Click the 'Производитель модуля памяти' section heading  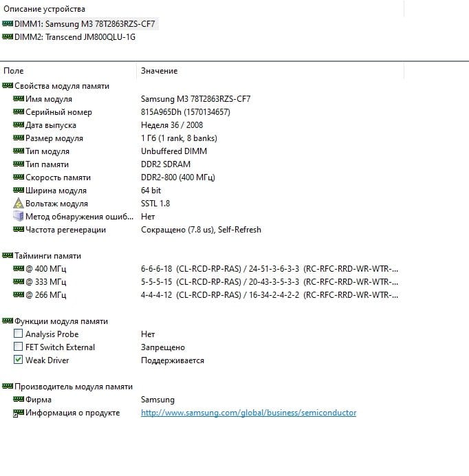pos(74,387)
